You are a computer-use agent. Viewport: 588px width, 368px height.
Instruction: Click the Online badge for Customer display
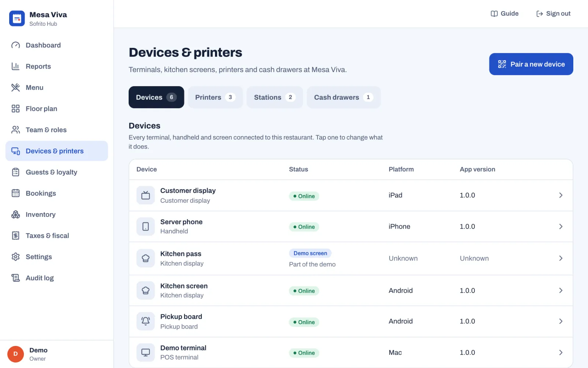(304, 196)
